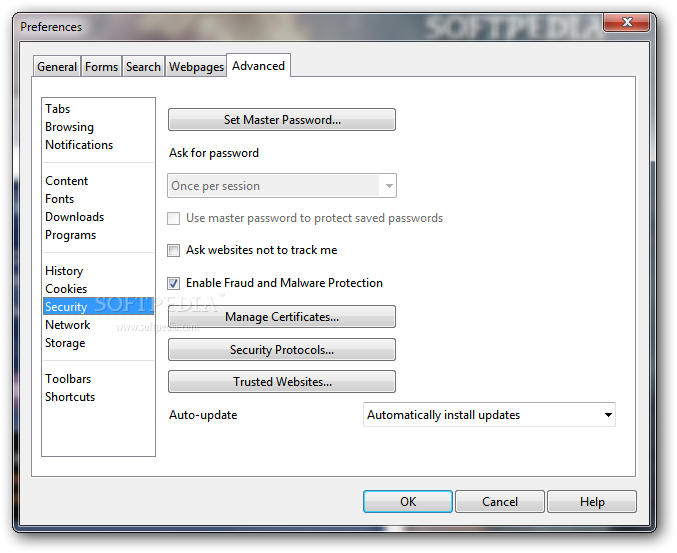This screenshot has height=553, width=677.
Task: Open Toolbars settings in sidebar
Action: pyautogui.click(x=98, y=379)
